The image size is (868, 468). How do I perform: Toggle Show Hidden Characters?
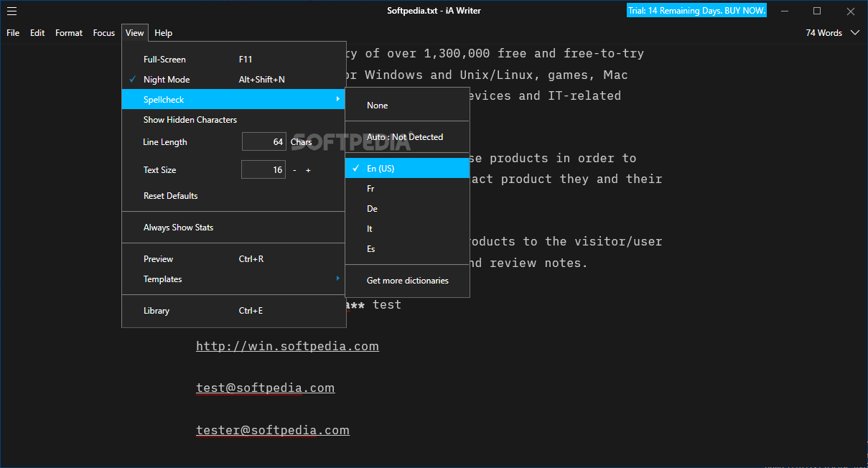coord(234,120)
